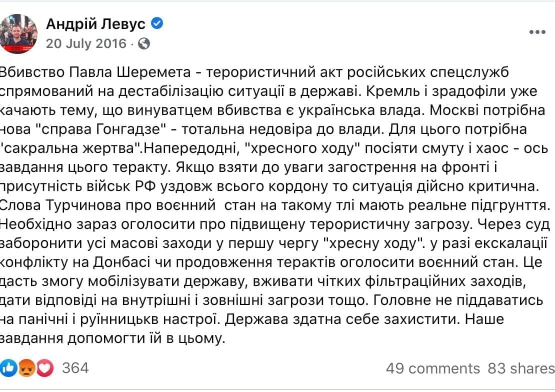Open the three-dot post options menu
Viewport: 555px width, 392px height.
[537, 32]
